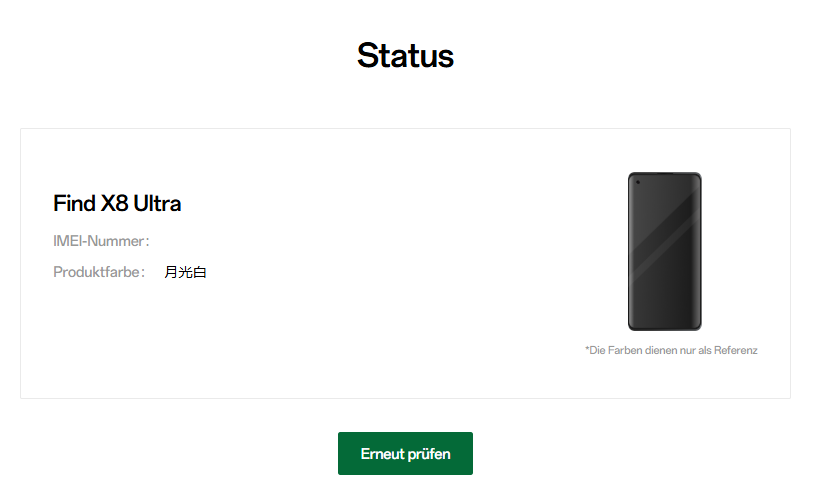Image resolution: width=818 pixels, height=497 pixels.
Task: Click the empty field after IMEI-Nummer
Action: (200, 241)
